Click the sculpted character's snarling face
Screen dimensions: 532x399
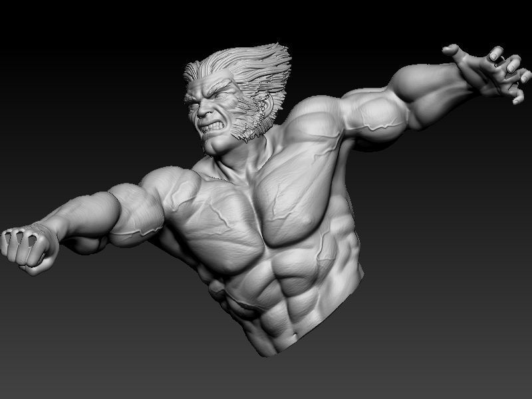coord(212,112)
